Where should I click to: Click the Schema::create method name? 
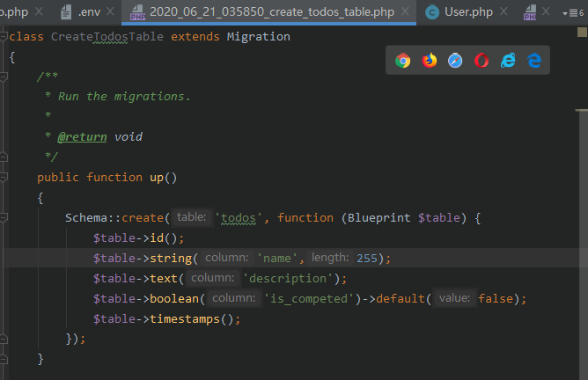[x=143, y=218]
